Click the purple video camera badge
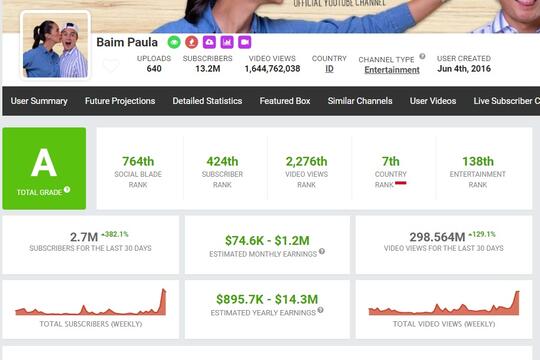The height and width of the screenshot is (360, 540). [x=245, y=42]
